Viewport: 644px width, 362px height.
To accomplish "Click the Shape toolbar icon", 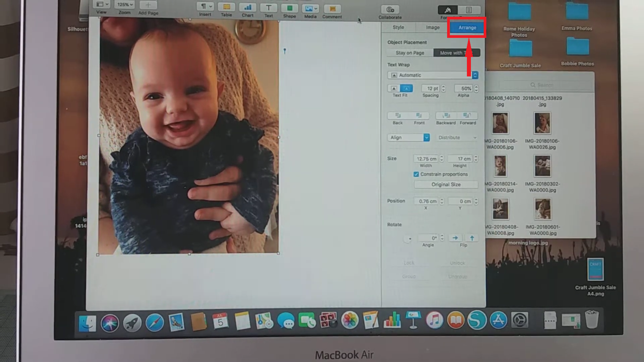I will [x=289, y=8].
